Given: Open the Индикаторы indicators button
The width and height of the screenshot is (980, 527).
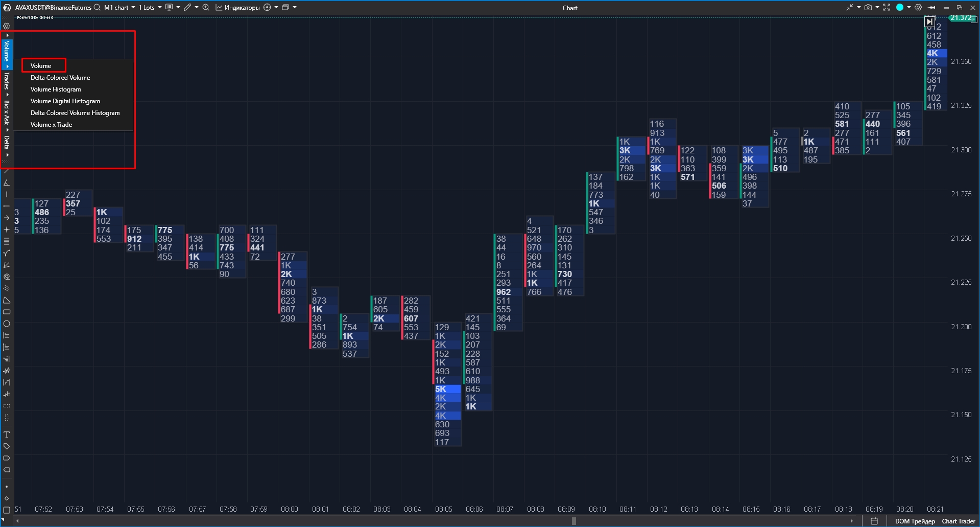Looking at the screenshot, I should [x=238, y=8].
